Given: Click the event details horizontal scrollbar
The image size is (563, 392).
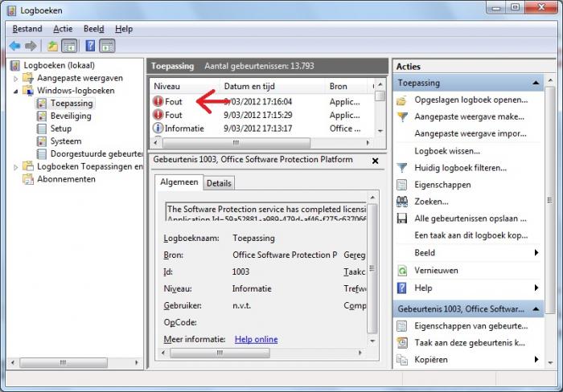Looking at the screenshot, I should (x=220, y=353).
